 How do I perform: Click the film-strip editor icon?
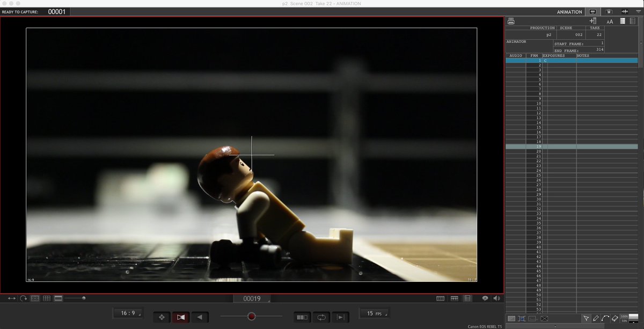point(454,298)
